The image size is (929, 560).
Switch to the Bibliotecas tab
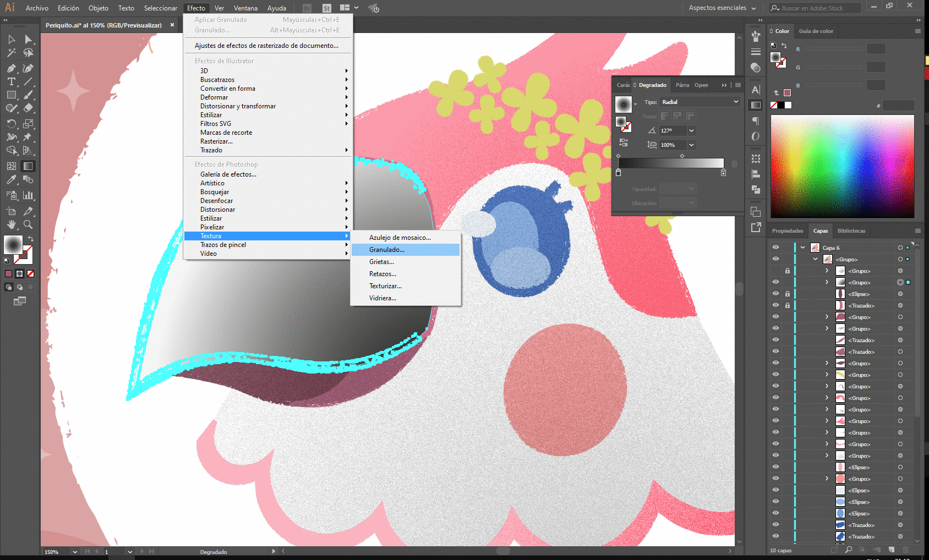point(851,230)
